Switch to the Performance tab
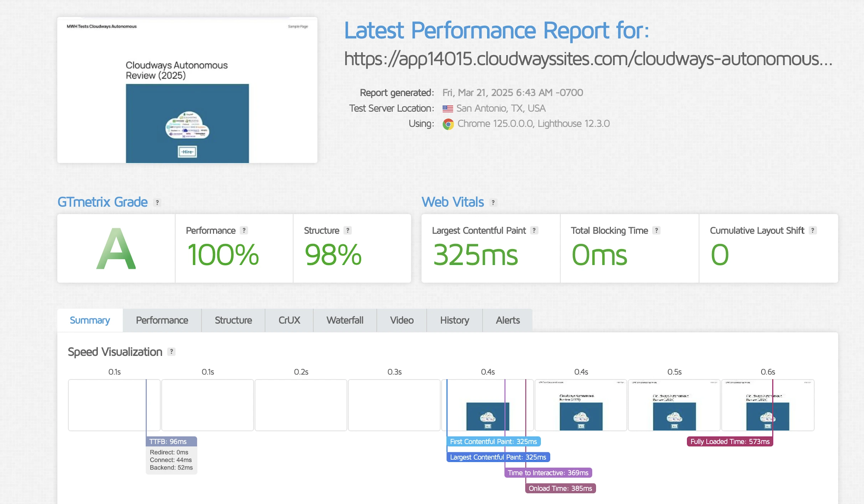Image resolution: width=864 pixels, height=504 pixels. 162,320
